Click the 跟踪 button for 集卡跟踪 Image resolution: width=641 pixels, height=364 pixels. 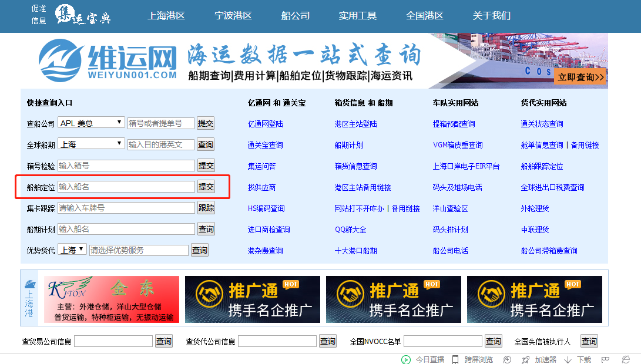point(206,208)
